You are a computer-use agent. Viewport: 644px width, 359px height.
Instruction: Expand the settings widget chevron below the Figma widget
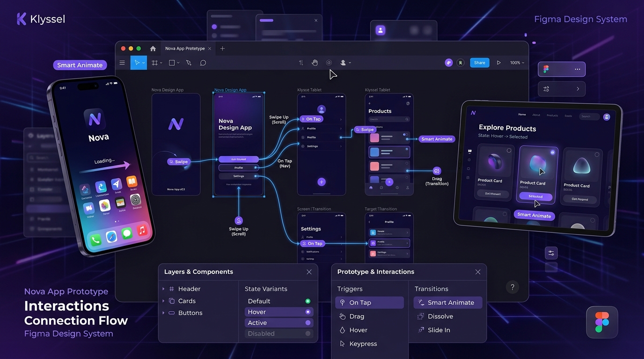pyautogui.click(x=578, y=89)
